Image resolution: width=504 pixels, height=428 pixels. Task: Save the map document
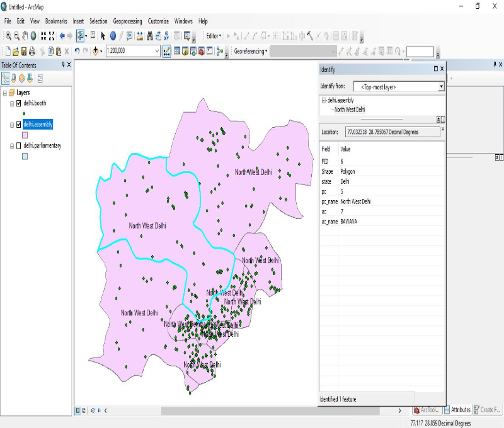point(24,51)
